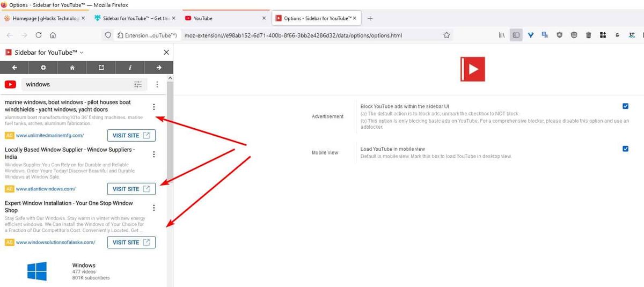The image size is (644, 287).
Task: Click the blue V extension icon
Action: [531, 35]
